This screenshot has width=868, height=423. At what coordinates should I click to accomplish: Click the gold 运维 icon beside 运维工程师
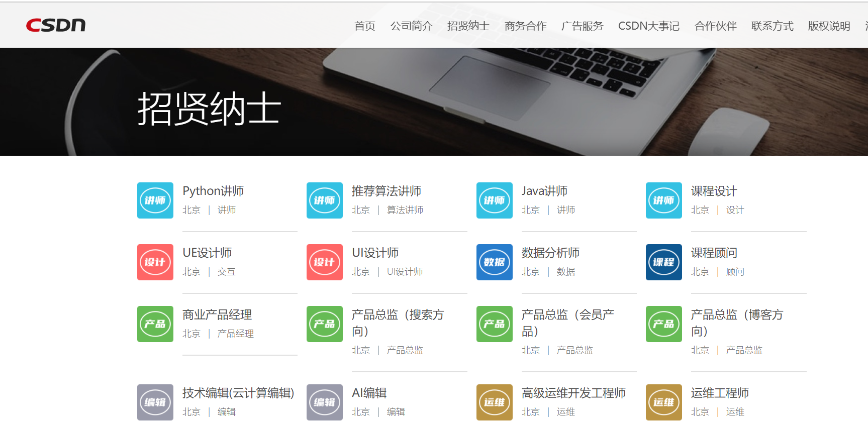click(664, 402)
